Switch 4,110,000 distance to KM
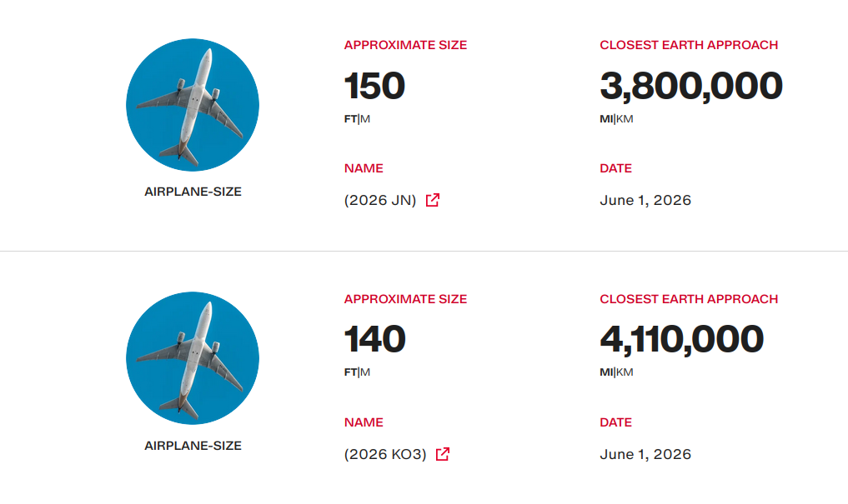 [625, 372]
